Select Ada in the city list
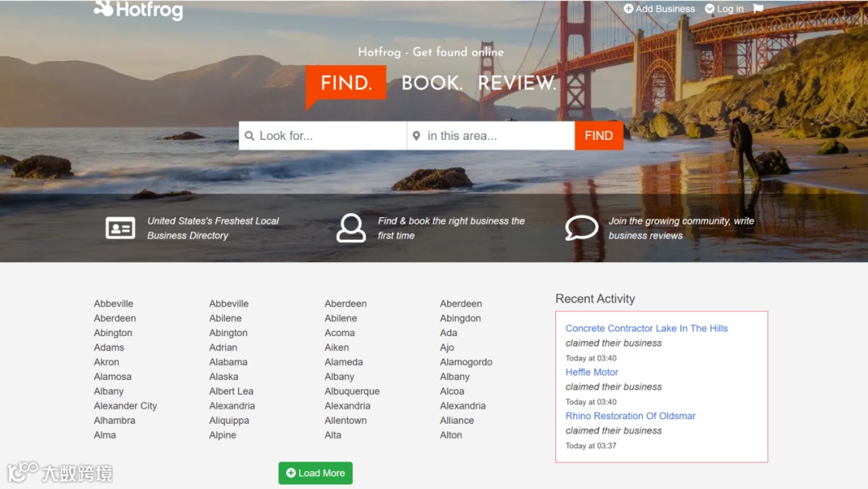The width and height of the screenshot is (868, 489). [x=448, y=333]
